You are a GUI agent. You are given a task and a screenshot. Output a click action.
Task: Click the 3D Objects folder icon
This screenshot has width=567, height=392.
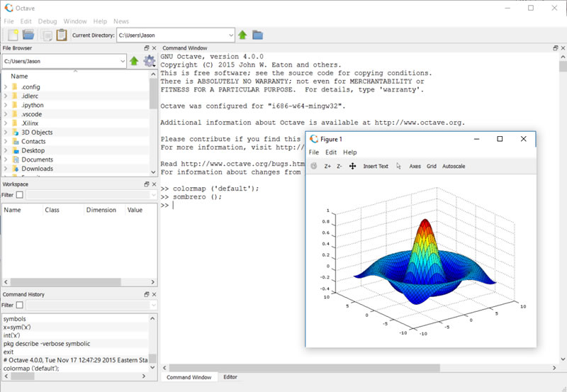coord(16,133)
